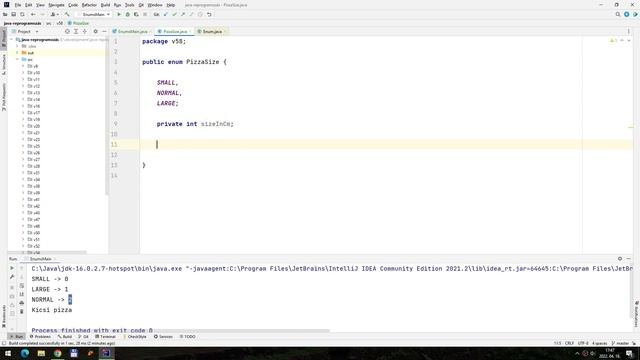Click the src breadcrumb in navigation bar
The height and width of the screenshot is (360, 640).
tap(49, 23)
